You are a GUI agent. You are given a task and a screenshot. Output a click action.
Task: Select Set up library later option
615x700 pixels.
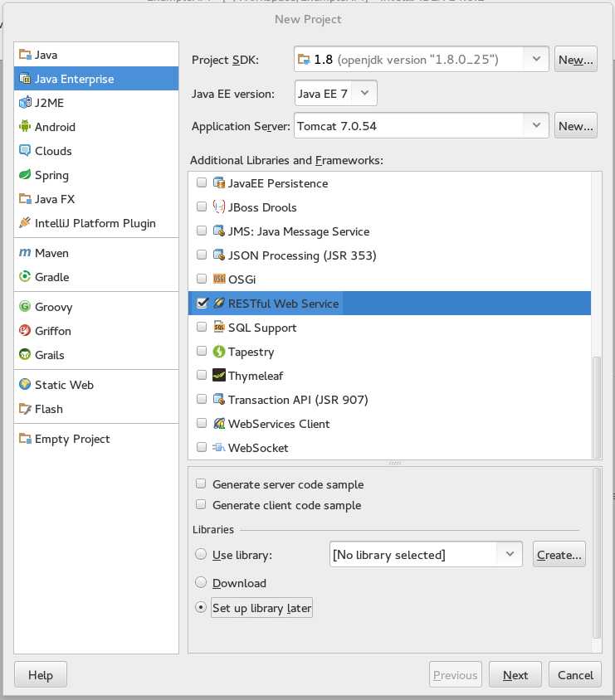point(201,608)
